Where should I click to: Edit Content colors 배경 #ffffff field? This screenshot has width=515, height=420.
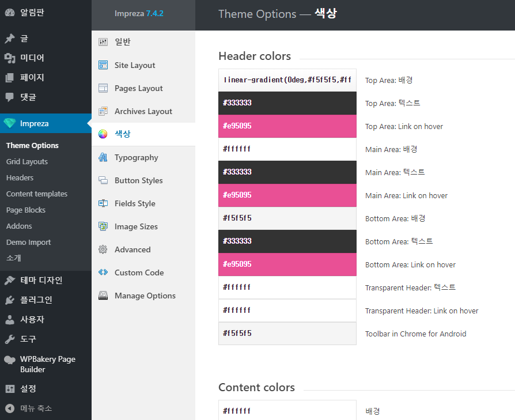click(287, 410)
